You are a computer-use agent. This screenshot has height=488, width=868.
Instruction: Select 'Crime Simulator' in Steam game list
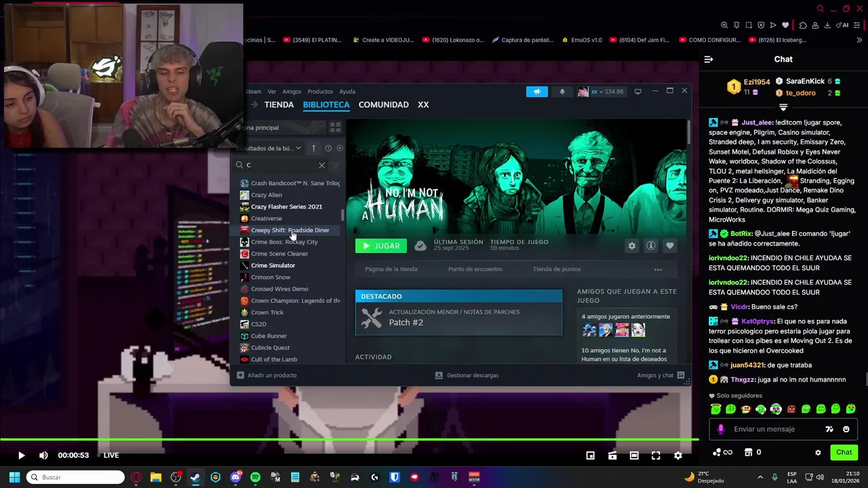point(273,266)
